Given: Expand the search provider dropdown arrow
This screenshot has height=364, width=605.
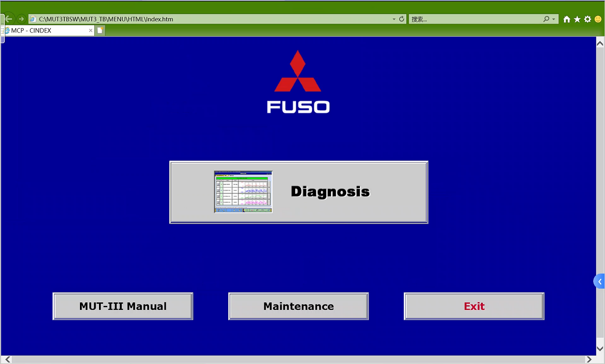Looking at the screenshot, I should coord(554,19).
